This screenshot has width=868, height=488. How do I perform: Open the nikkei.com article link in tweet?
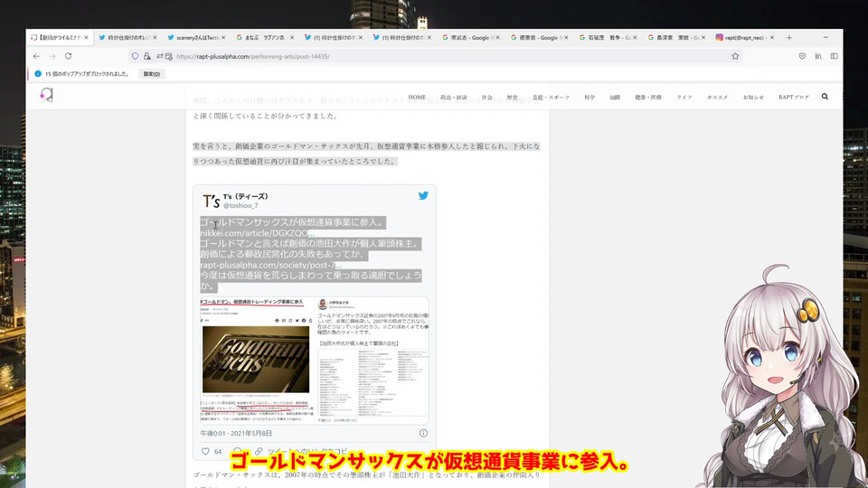click(x=257, y=233)
